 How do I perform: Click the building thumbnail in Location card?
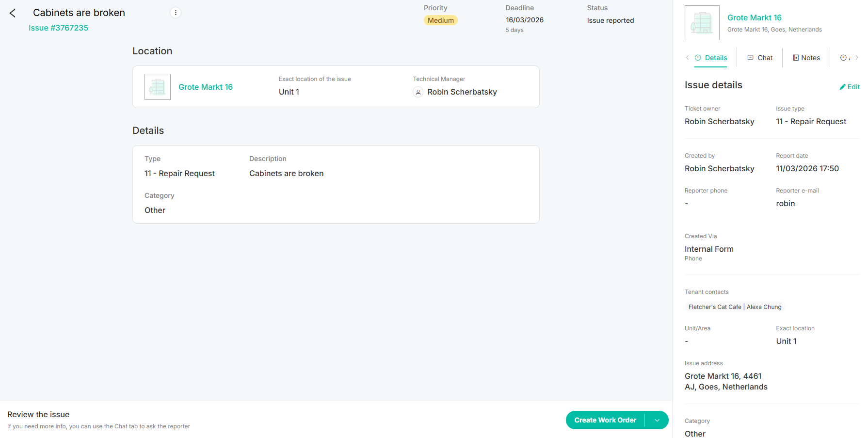[158, 87]
